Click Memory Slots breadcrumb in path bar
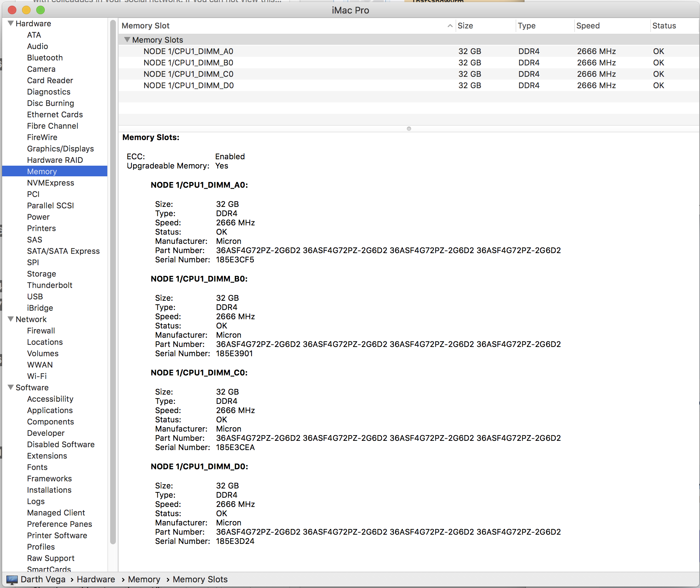Image resolution: width=700 pixels, height=588 pixels. 200,579
